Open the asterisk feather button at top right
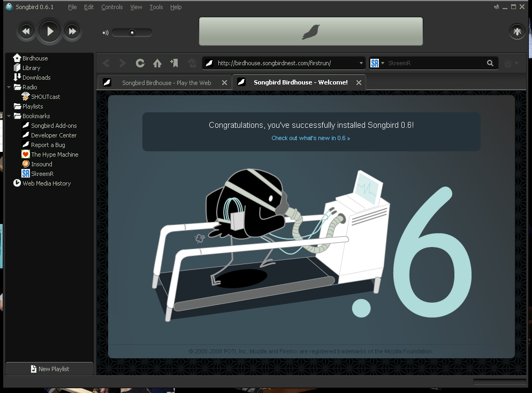 coord(517,32)
